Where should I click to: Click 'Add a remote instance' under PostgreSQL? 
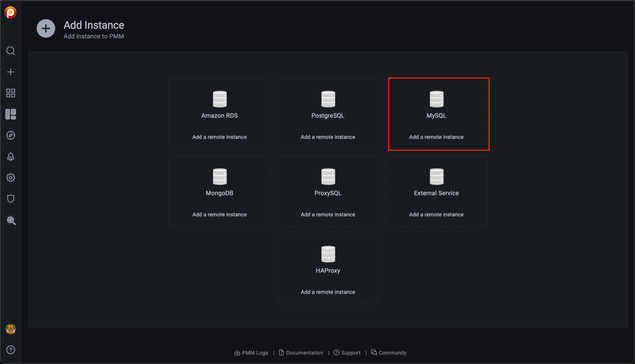(x=328, y=137)
